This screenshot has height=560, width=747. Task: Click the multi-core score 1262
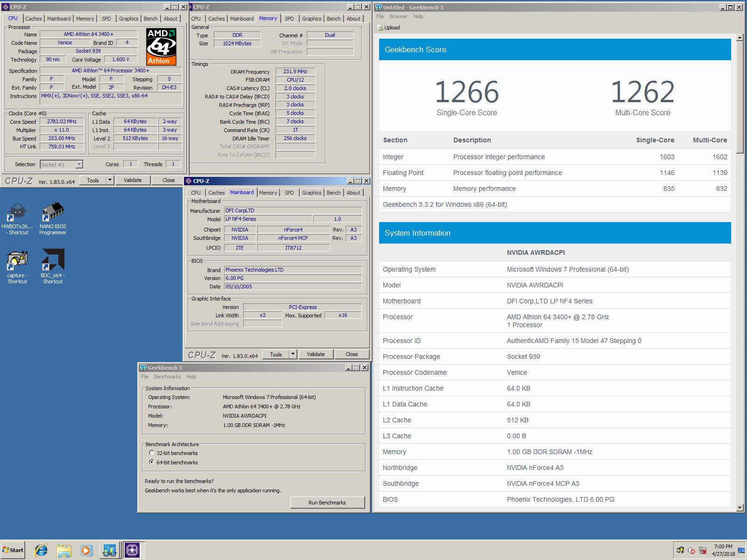[643, 92]
